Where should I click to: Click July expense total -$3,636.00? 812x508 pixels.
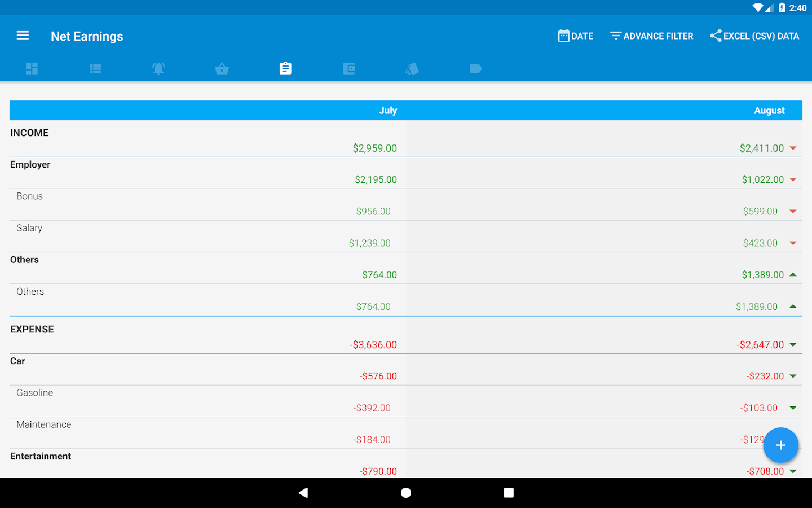(373, 344)
